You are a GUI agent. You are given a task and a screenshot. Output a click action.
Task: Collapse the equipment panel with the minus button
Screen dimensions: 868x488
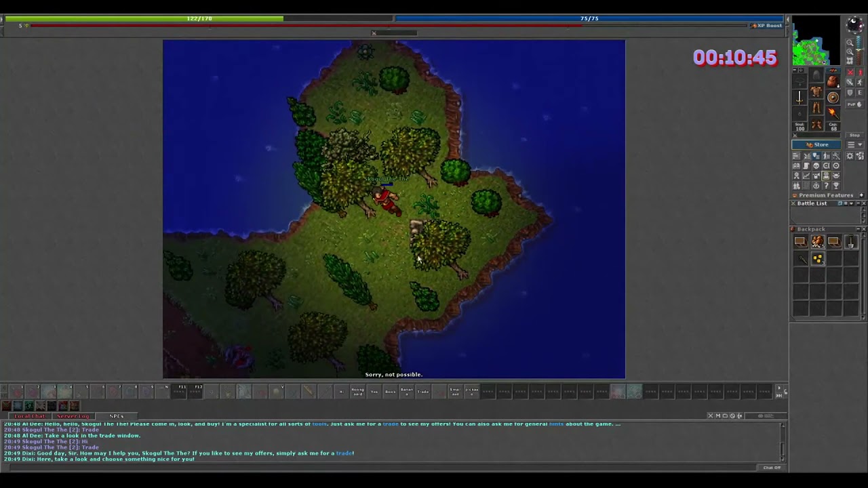795,70
